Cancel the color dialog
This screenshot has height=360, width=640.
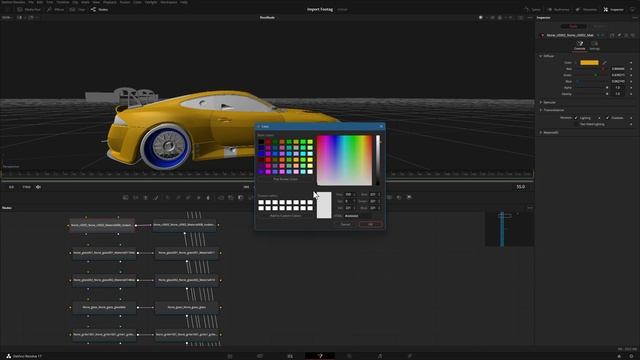[x=345, y=224]
